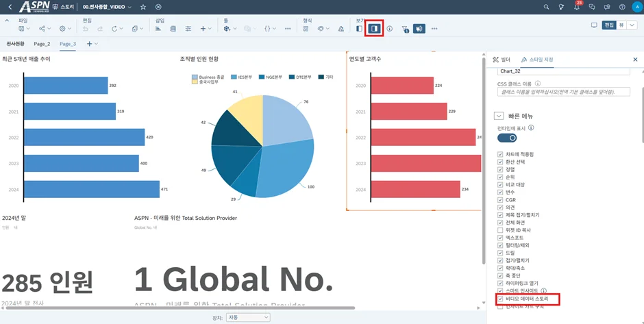Uncheck the 엑스포트 checkbox
Viewport: 644px width, 324px height.
pyautogui.click(x=500, y=238)
